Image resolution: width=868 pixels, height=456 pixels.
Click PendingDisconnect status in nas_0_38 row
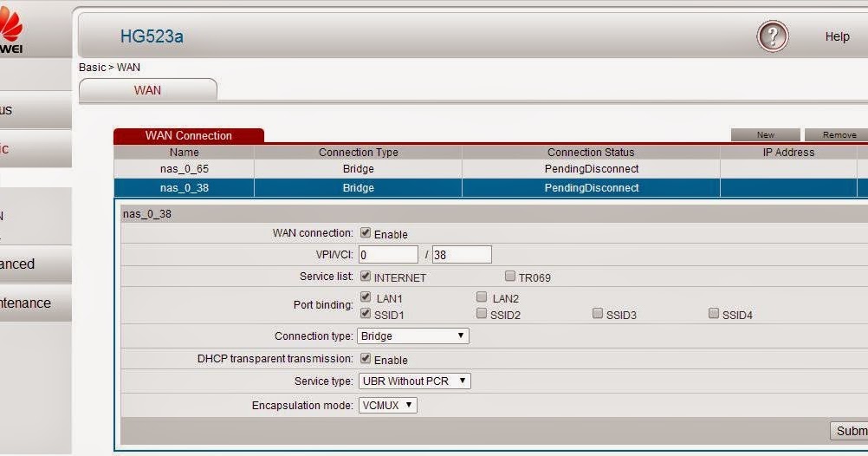coord(591,188)
